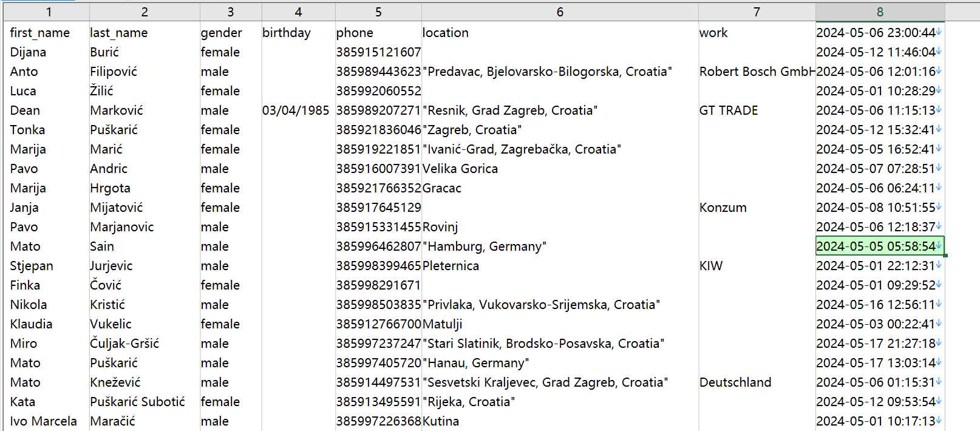Image resolution: width=980 pixels, height=431 pixels.
Task: Click the GT TRADE work cell
Action: [x=757, y=110]
